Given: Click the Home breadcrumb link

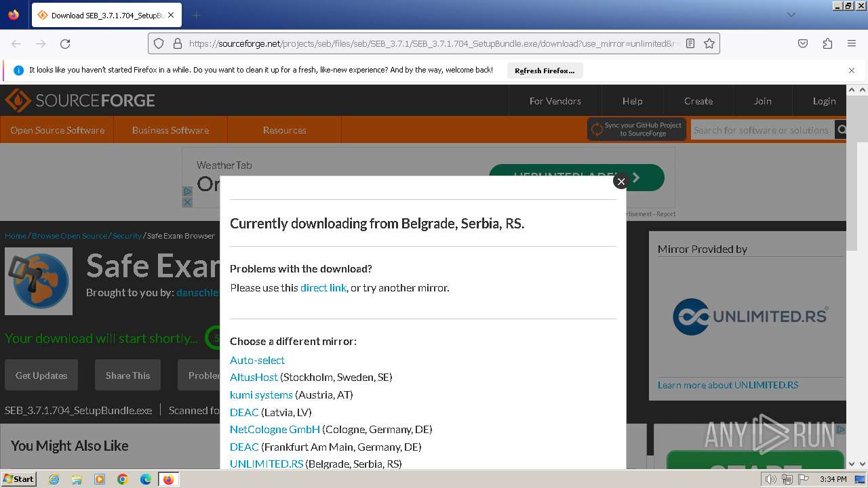Looking at the screenshot, I should tap(16, 236).
